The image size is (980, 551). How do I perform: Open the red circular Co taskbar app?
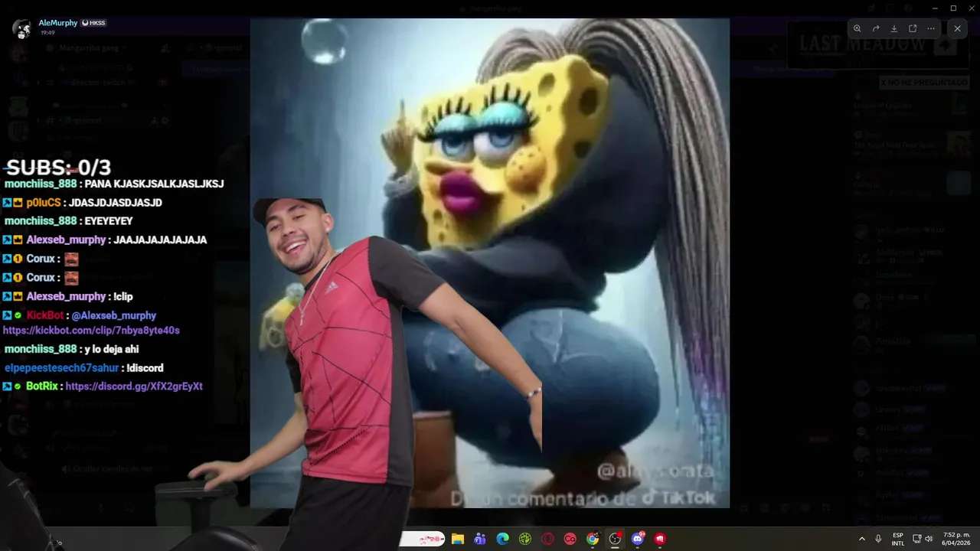click(570, 539)
